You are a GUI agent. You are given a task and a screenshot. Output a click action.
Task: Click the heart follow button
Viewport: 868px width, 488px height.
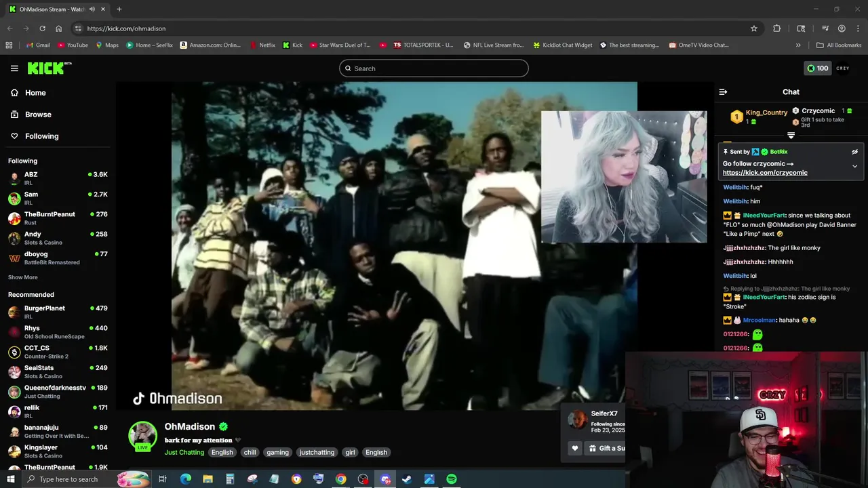(575, 448)
